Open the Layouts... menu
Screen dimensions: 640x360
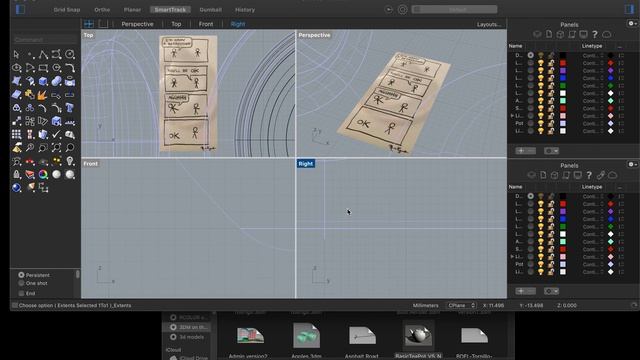489,24
